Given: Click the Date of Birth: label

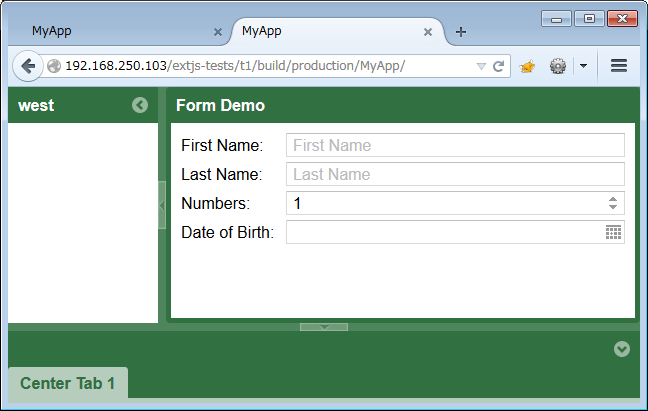Looking at the screenshot, I should coord(227,232).
